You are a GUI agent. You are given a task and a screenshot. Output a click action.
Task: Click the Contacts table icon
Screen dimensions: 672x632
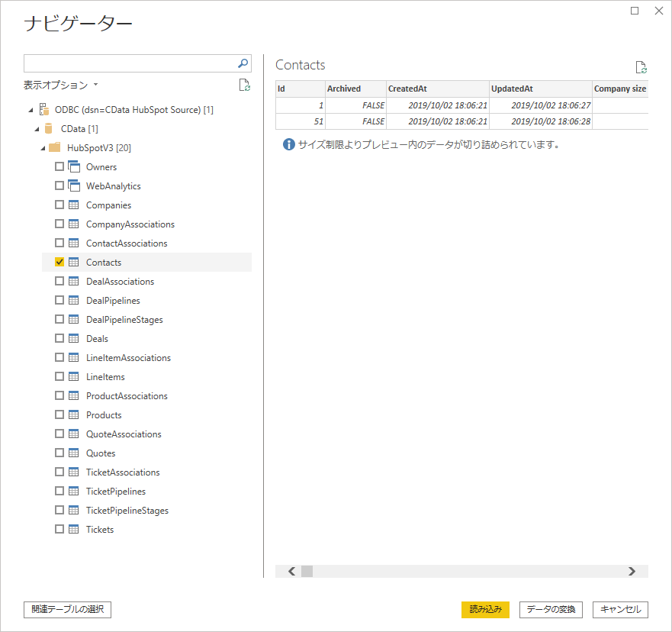click(x=74, y=262)
